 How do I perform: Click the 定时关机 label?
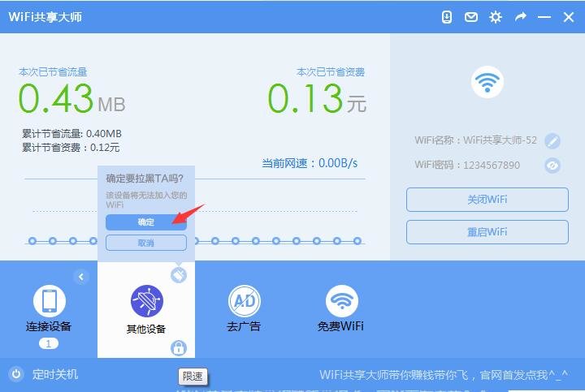55,374
